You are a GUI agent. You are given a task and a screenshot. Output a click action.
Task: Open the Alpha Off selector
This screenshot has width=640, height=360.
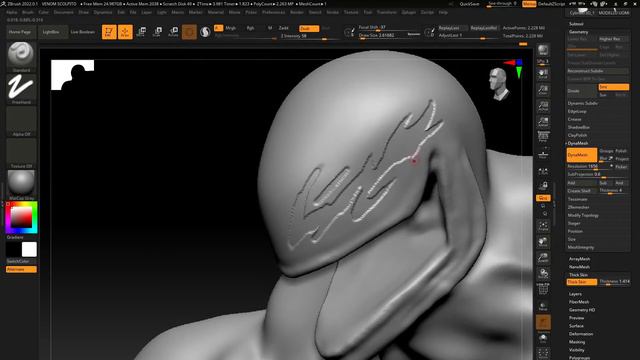click(21, 121)
